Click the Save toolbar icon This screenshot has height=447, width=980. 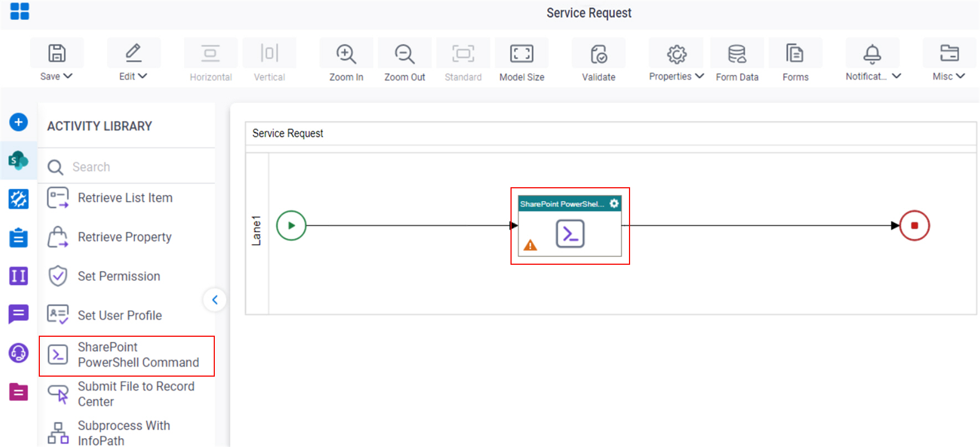tap(57, 53)
